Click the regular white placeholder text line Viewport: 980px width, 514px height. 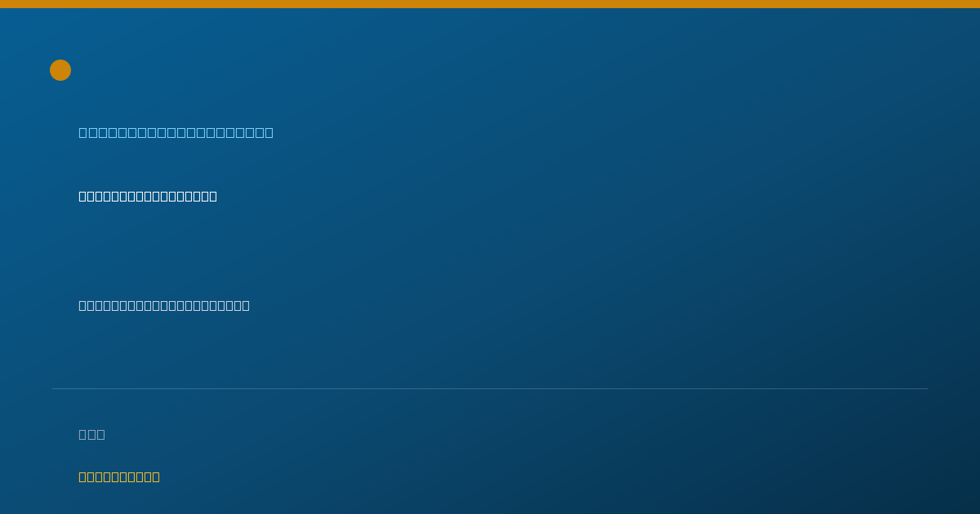tap(164, 305)
